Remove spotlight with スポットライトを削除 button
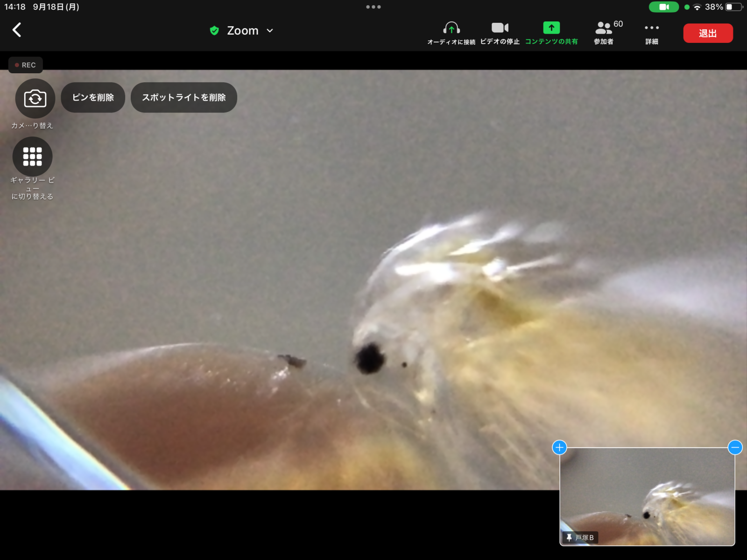 pyautogui.click(x=184, y=98)
